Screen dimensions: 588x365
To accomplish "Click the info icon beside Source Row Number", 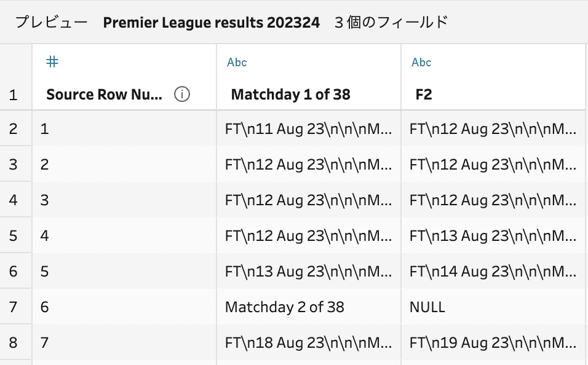I will (182, 94).
